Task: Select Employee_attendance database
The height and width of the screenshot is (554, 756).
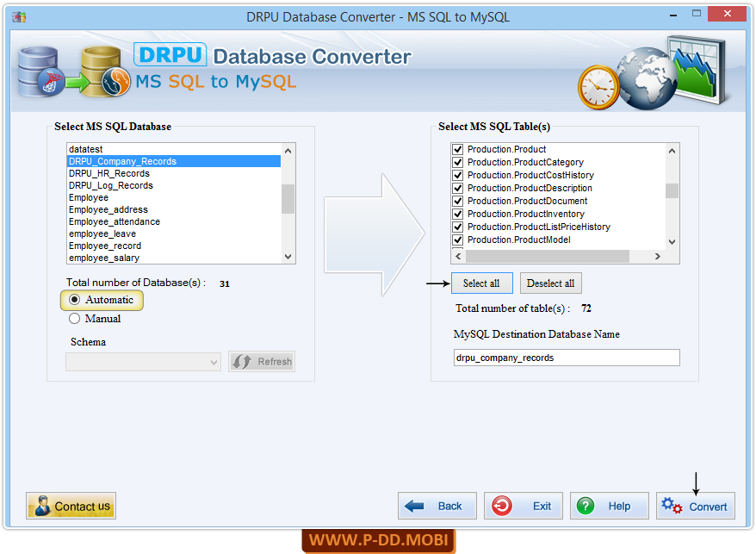Action: 174,221
